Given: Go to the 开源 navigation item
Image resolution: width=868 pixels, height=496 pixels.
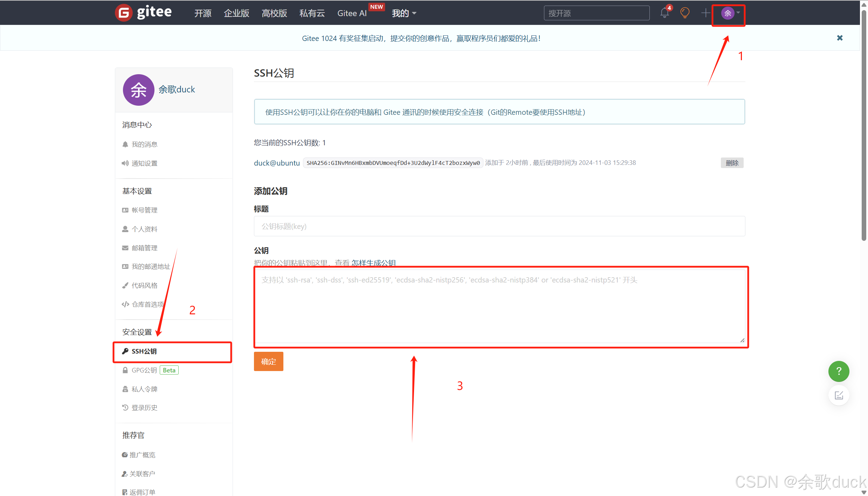Looking at the screenshot, I should (203, 13).
